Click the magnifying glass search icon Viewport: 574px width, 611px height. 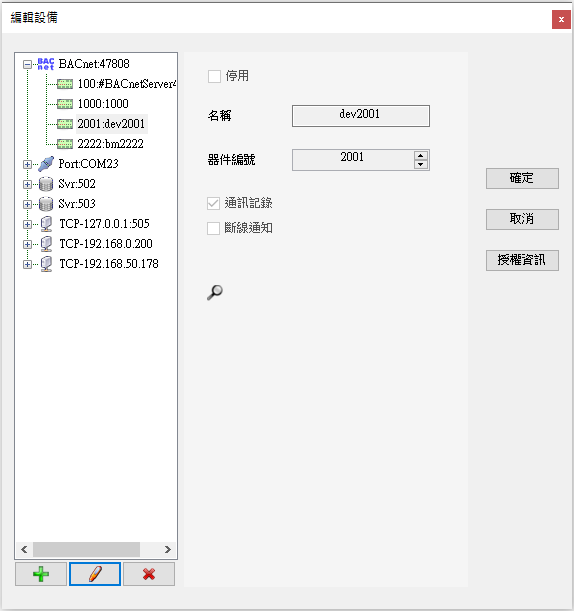(215, 292)
